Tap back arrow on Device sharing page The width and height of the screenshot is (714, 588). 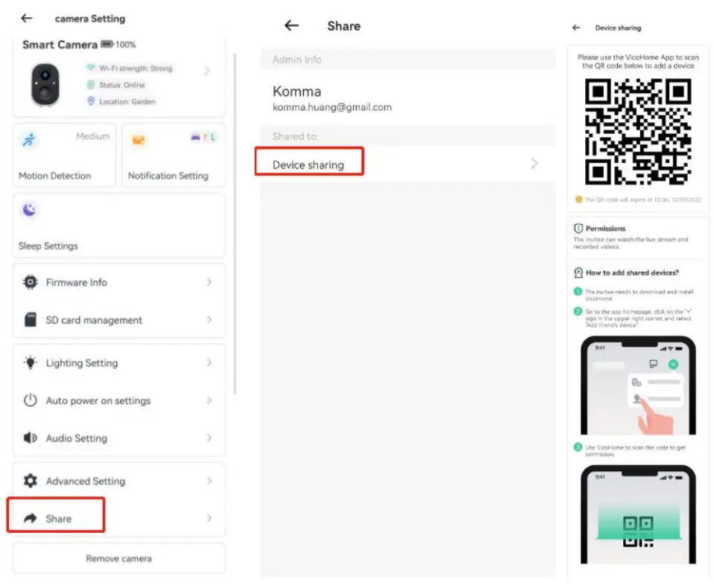pyautogui.click(x=576, y=28)
